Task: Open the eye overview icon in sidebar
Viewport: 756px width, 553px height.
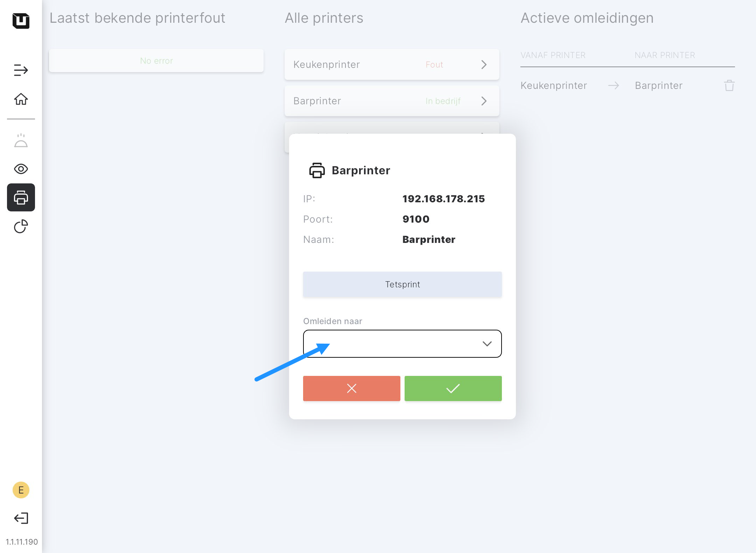Action: click(21, 169)
